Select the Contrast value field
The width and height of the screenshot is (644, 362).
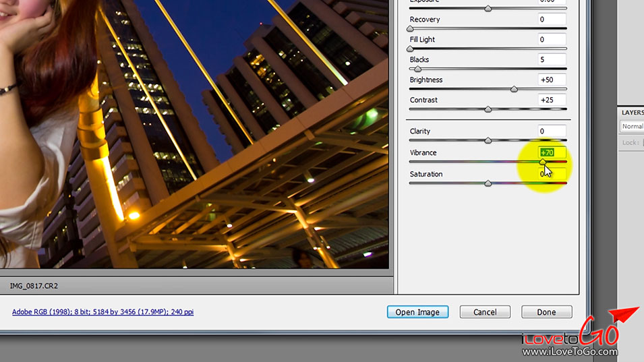point(552,100)
